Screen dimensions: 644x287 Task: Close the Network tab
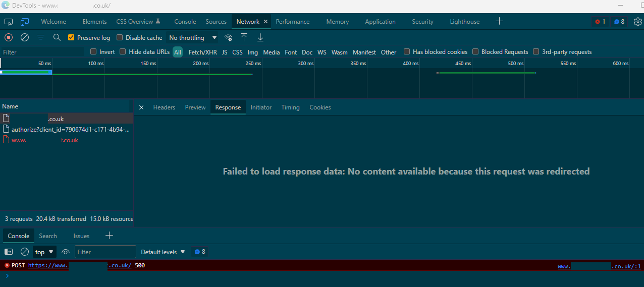coord(265,22)
